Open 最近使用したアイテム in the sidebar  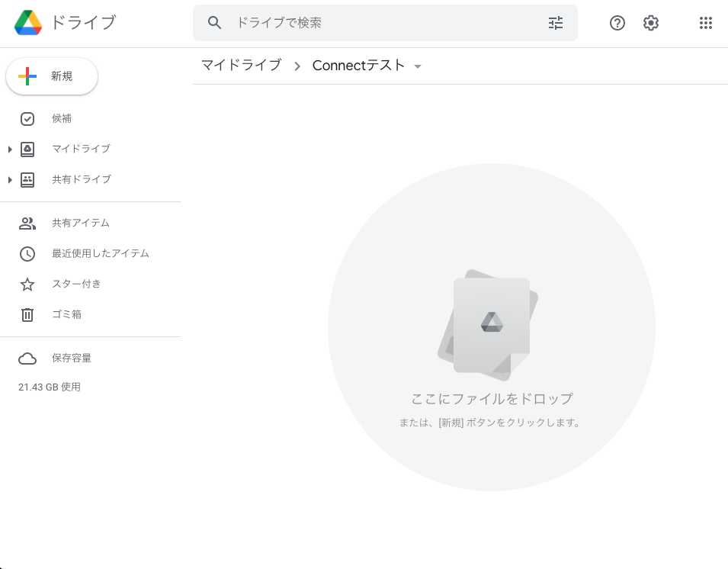click(100, 253)
